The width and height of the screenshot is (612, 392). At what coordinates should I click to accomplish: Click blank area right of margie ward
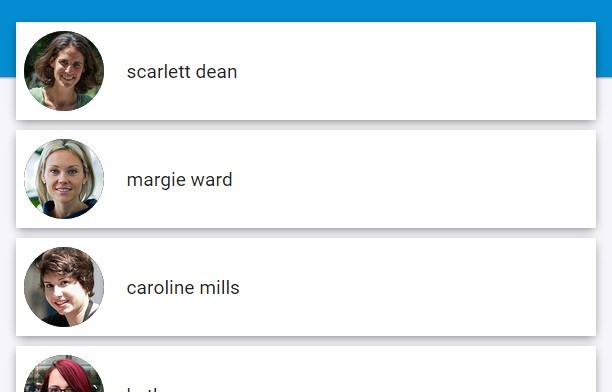pyautogui.click(x=414, y=179)
